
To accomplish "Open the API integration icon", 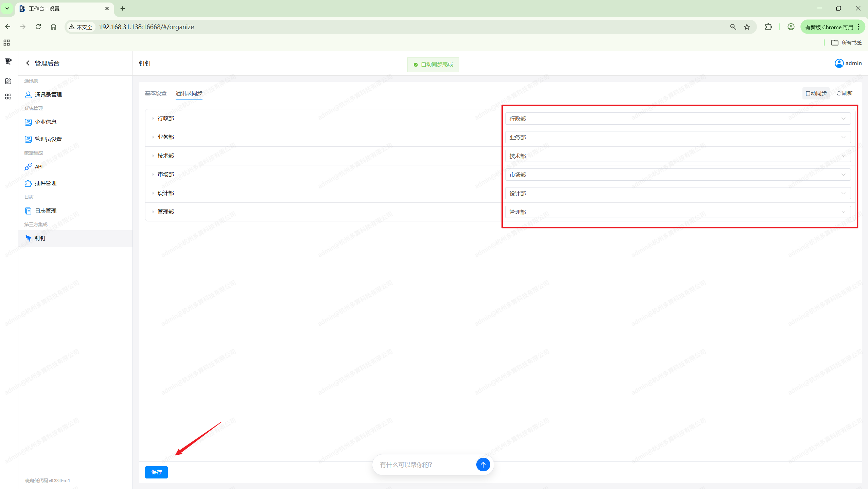I will [28, 167].
